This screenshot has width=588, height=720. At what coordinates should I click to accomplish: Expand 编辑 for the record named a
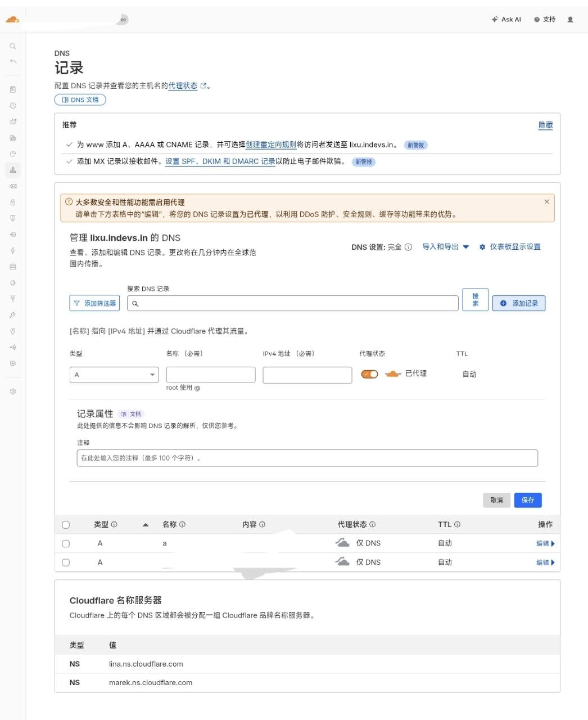[x=545, y=543]
